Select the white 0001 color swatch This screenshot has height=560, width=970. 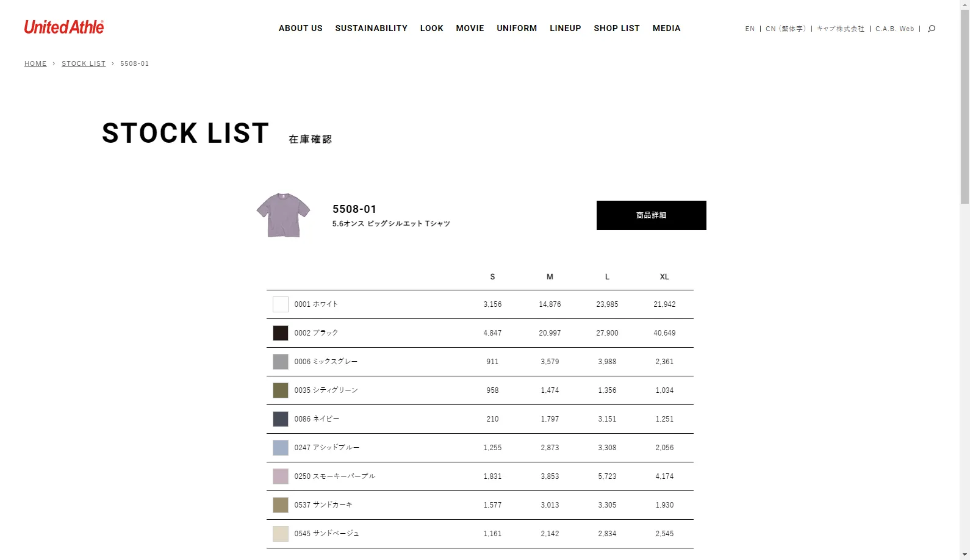(281, 304)
